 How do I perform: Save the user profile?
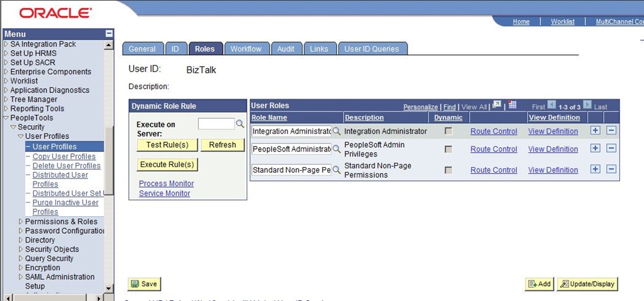144,284
